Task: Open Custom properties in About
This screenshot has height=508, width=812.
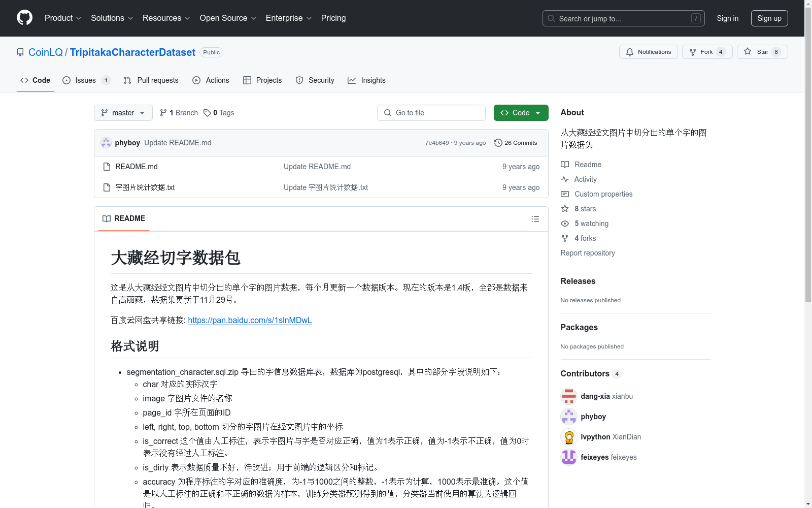Action: point(597,194)
